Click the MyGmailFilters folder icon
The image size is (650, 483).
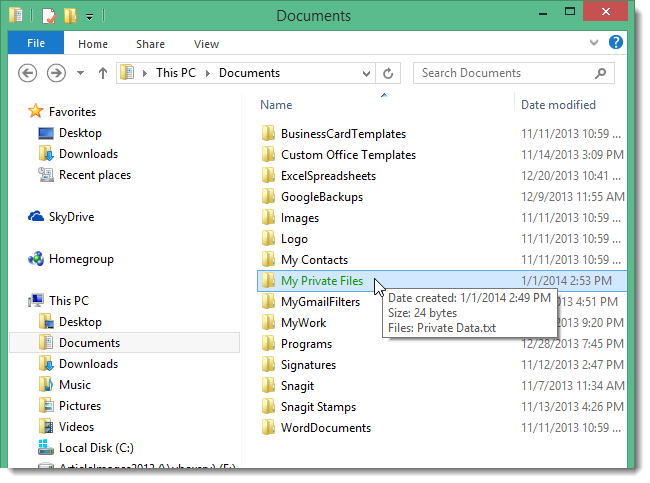coord(268,302)
